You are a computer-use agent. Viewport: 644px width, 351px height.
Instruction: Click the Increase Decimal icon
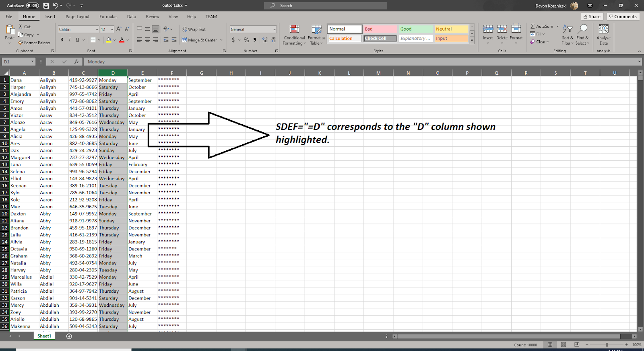tap(265, 40)
